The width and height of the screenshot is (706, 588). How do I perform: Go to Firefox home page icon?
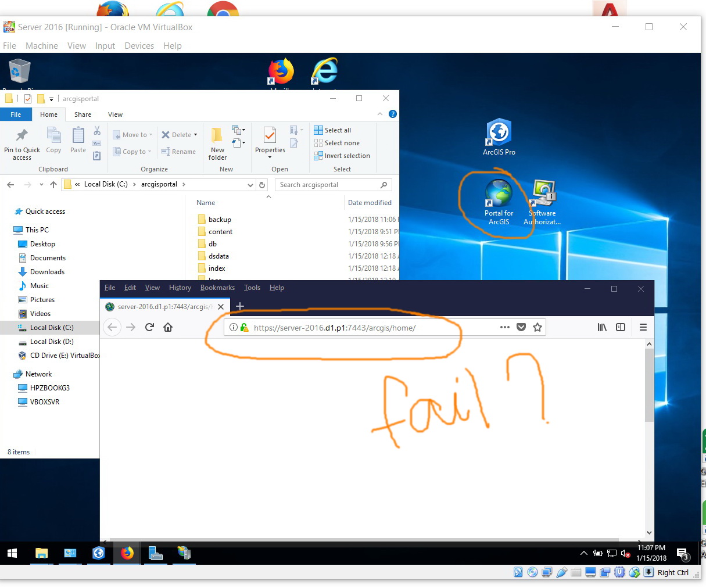click(168, 327)
